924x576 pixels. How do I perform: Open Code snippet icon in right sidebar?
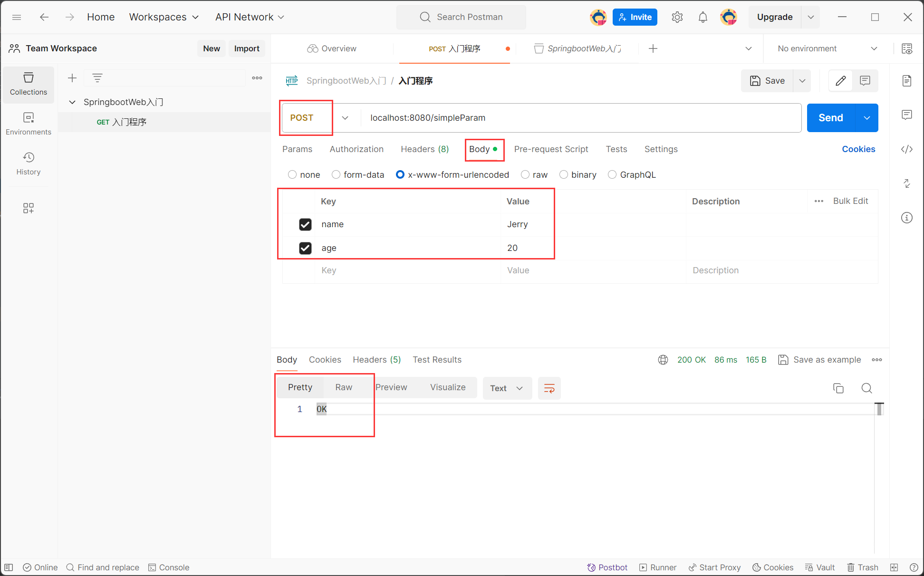(x=907, y=149)
